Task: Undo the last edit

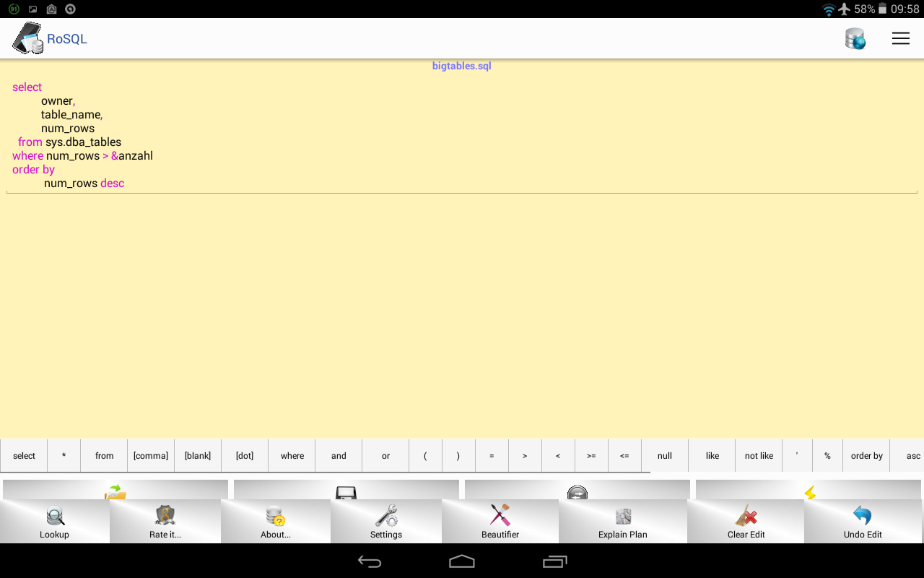Action: tap(862, 522)
